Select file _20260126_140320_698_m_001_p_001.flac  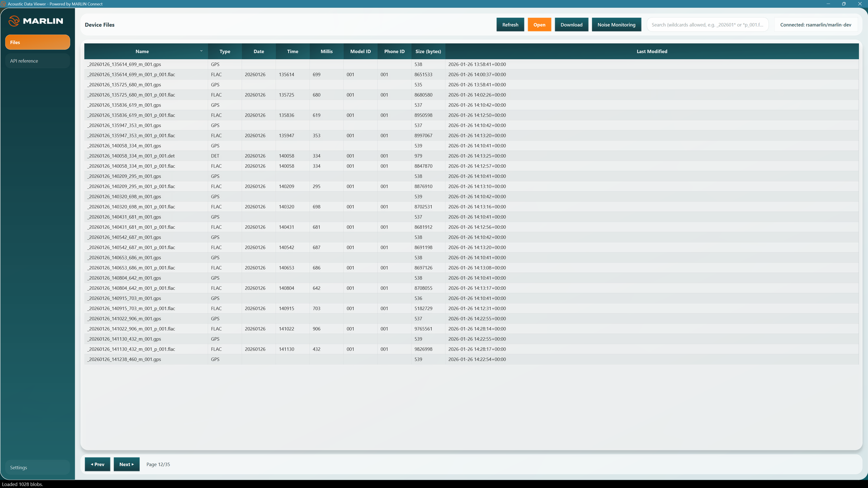[131, 207]
